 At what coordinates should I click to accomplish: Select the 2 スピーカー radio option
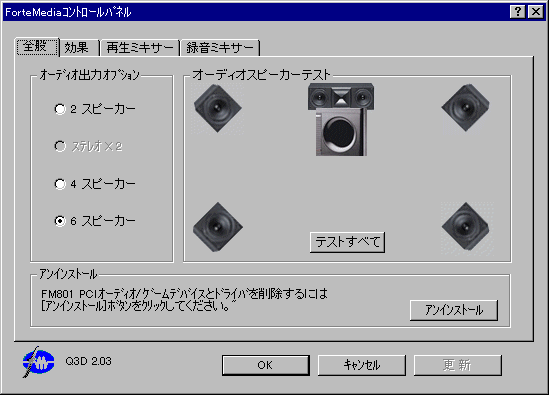[x=95, y=109]
